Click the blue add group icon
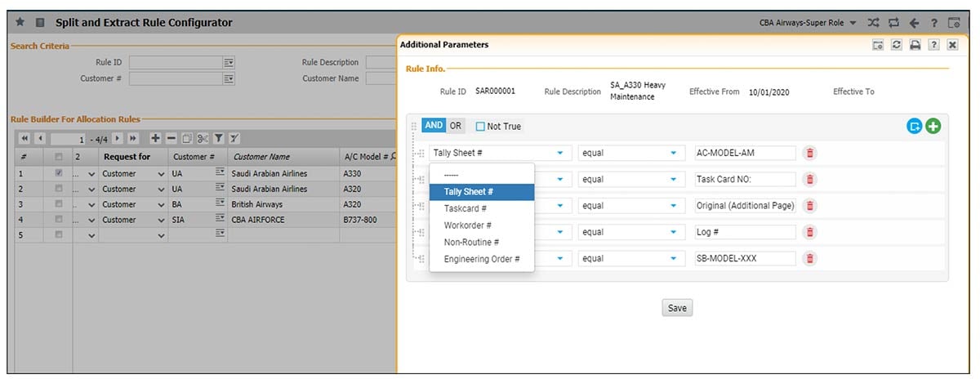This screenshot has width=980, height=388. click(915, 127)
